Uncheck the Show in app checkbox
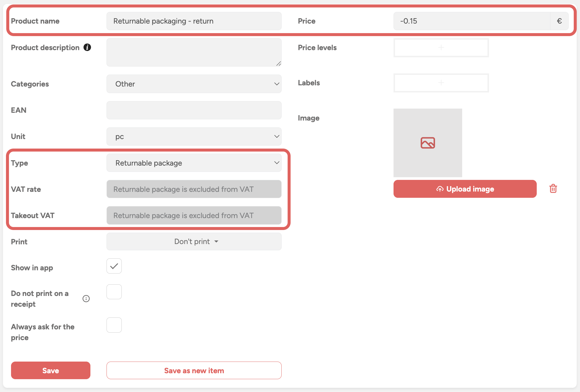Screen dimensions: 580x392 114,266
